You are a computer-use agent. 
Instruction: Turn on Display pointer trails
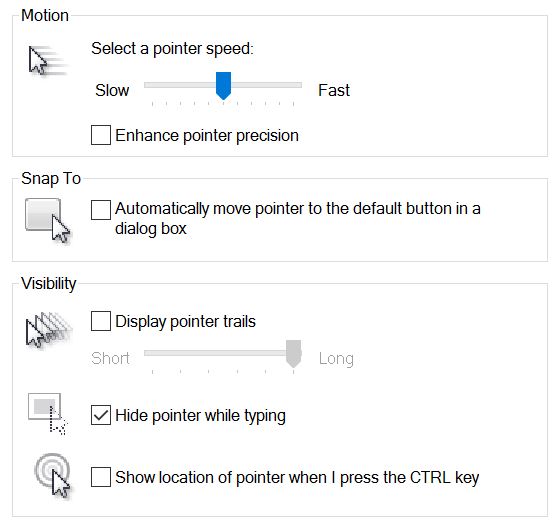click(101, 321)
